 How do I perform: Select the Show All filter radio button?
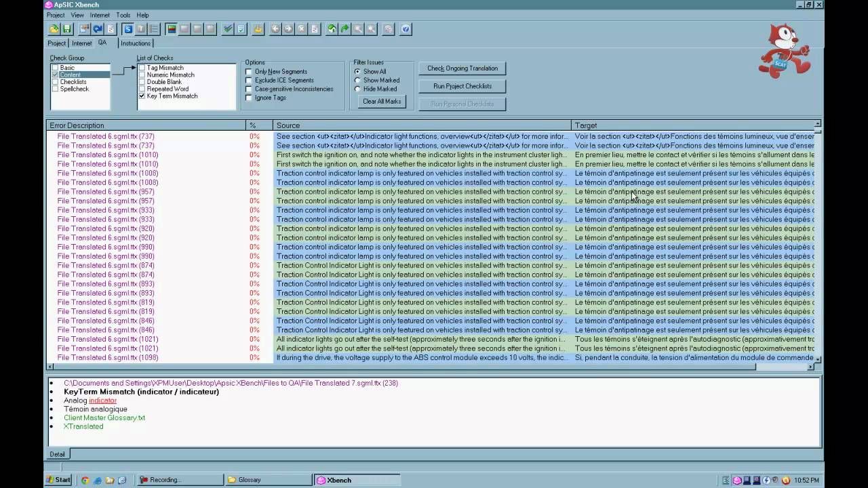tap(357, 72)
